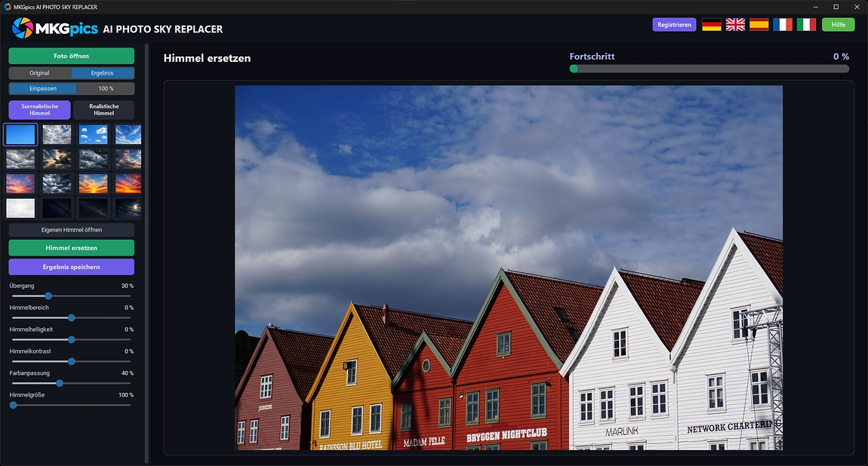The width and height of the screenshot is (868, 466).
Task: Click the Himmelgröße 100 % value
Action: 125,394
